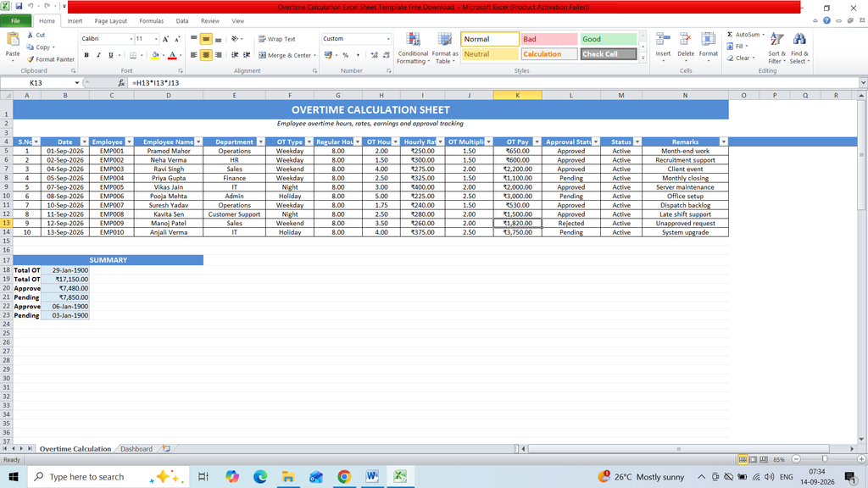Switch to the Formulas tab
This screenshot has height=488, width=868.
151,21
